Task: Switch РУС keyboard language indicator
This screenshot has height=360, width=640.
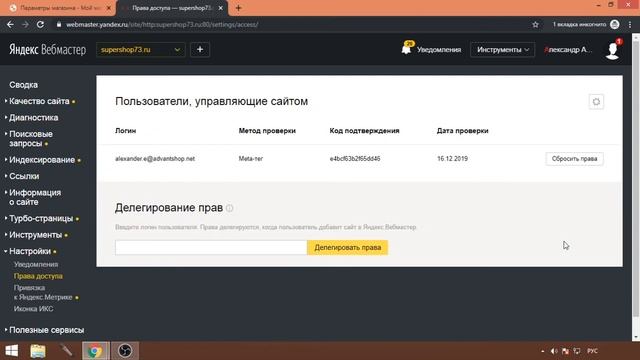Action: pyautogui.click(x=593, y=351)
